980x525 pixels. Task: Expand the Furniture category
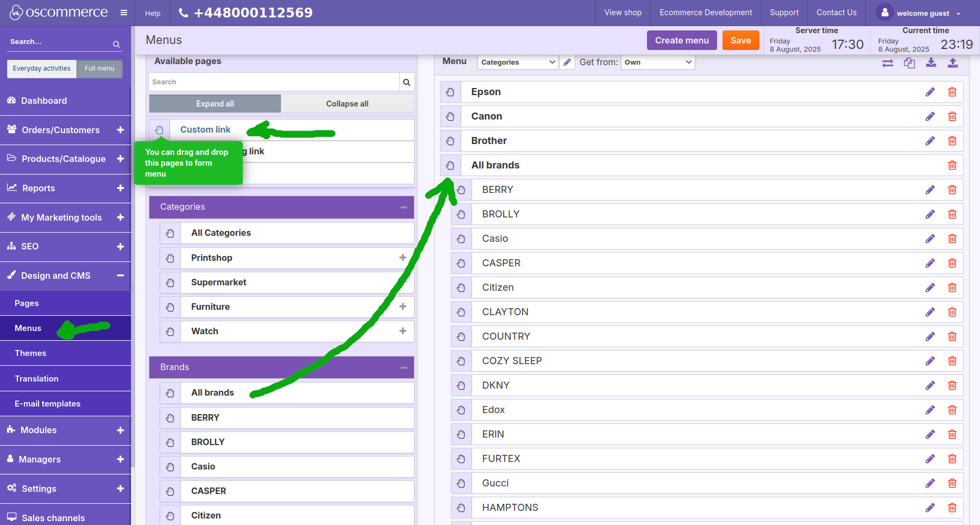pos(403,307)
